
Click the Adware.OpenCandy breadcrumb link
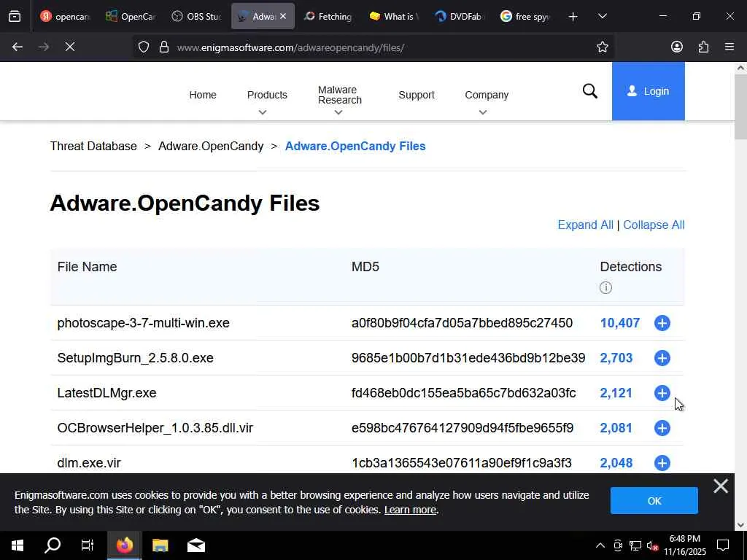coord(211,146)
